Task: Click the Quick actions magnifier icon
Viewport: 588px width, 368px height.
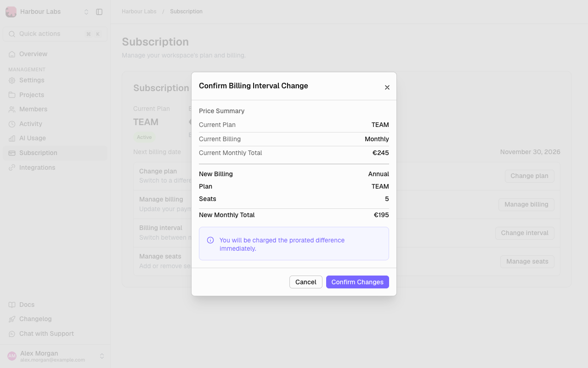Action: pyautogui.click(x=12, y=34)
